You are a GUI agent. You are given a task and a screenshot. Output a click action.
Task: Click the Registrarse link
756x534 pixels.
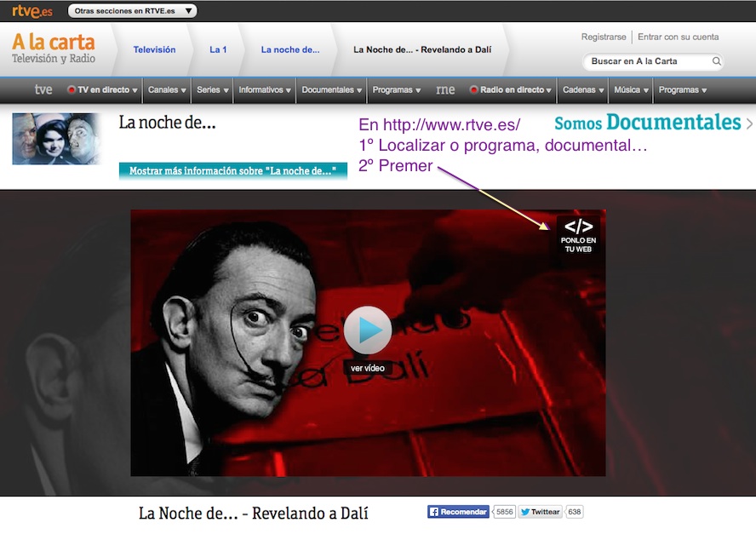(603, 37)
